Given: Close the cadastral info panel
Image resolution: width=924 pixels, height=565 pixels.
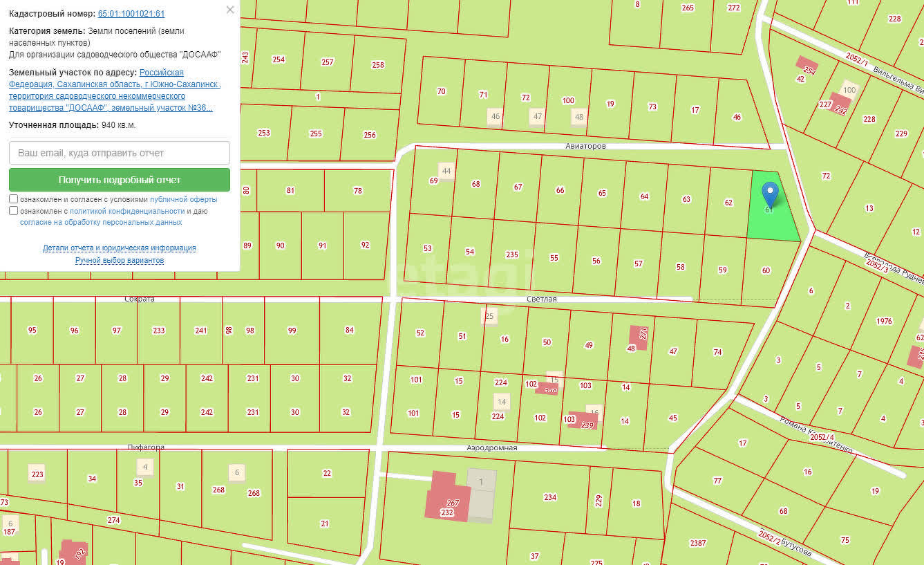Looking at the screenshot, I should pyautogui.click(x=230, y=10).
